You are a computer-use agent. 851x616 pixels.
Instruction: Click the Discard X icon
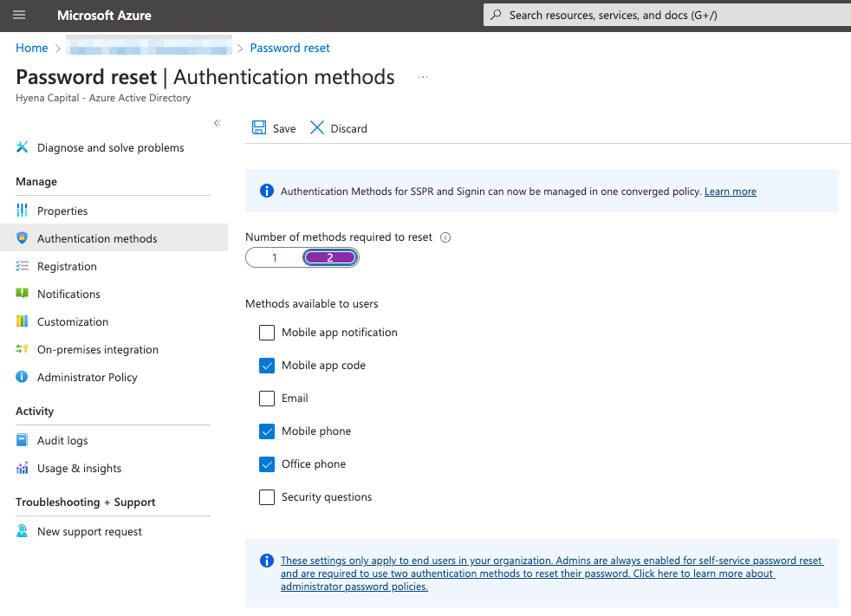click(317, 128)
